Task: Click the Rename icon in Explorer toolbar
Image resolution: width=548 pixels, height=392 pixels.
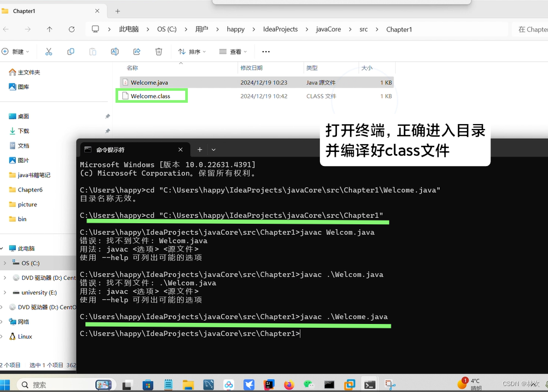Action: tap(115, 52)
